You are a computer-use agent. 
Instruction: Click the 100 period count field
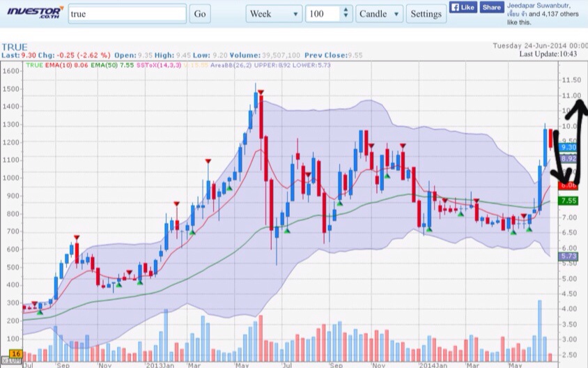click(x=323, y=14)
